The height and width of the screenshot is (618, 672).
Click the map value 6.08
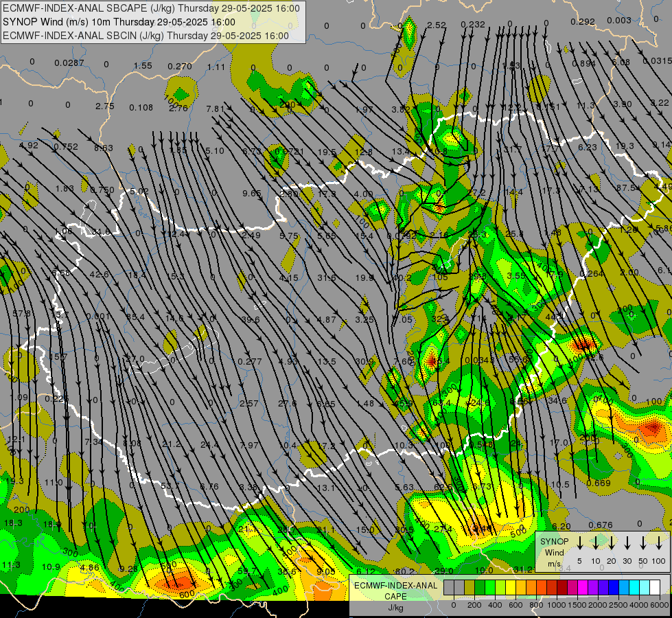621,62
